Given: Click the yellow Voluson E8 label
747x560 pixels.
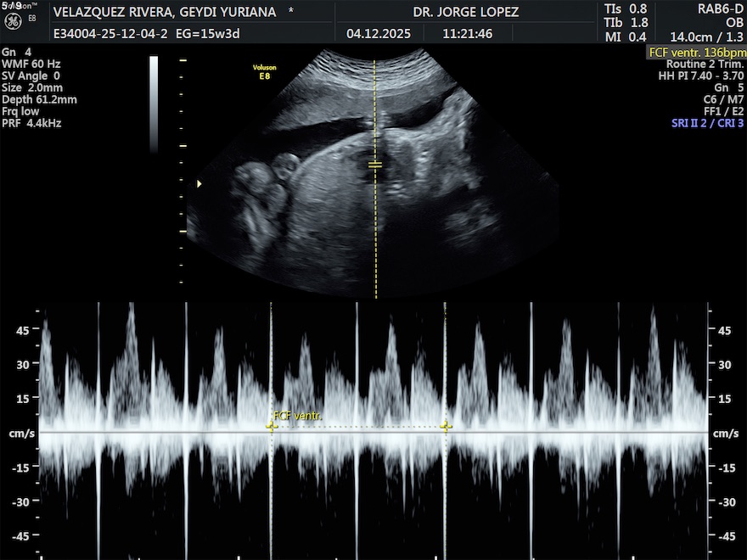Looking at the screenshot, I should tap(264, 71).
